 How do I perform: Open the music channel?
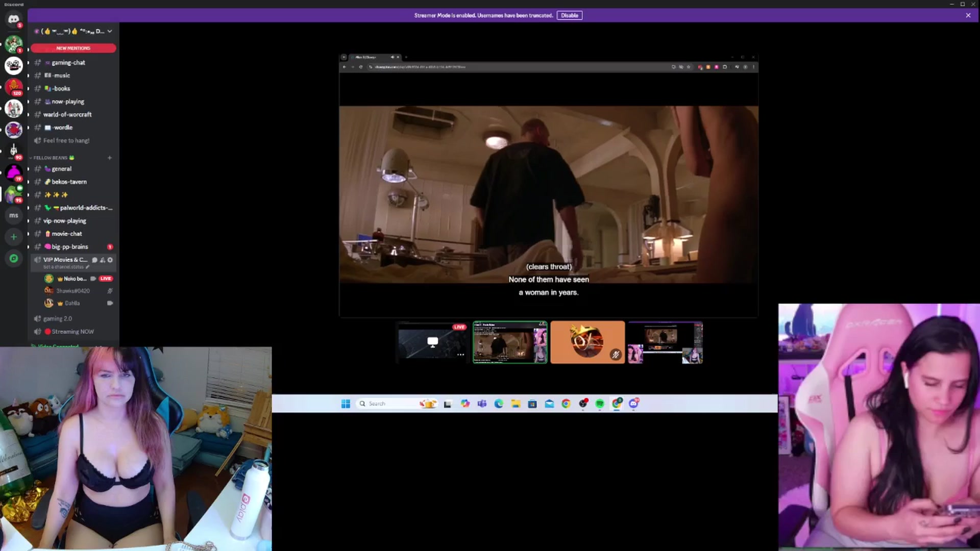(73, 76)
